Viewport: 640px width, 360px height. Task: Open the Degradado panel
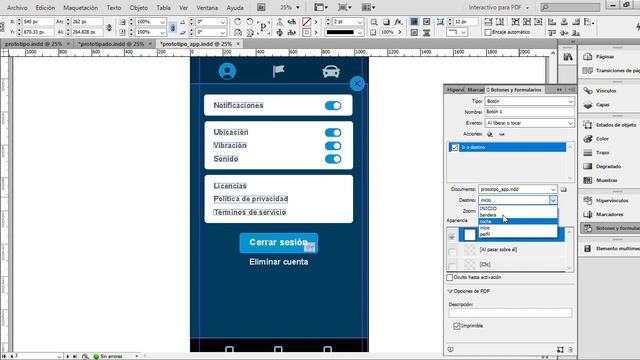click(602, 167)
